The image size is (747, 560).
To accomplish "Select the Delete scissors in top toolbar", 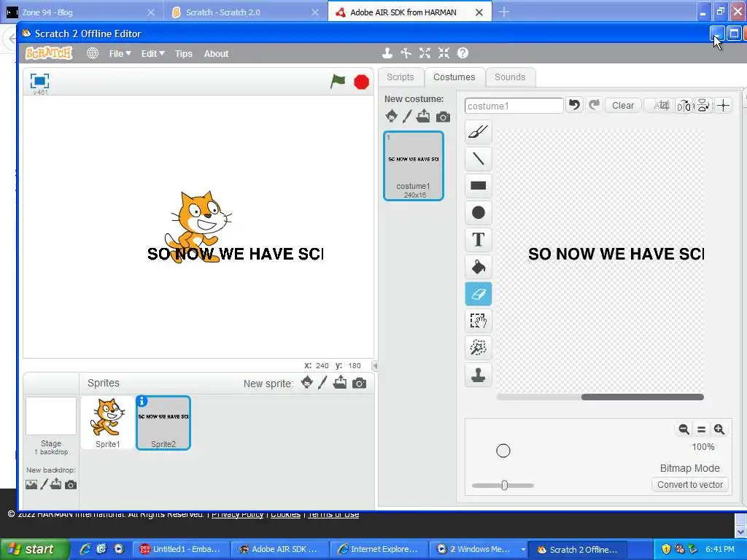I will tap(406, 53).
